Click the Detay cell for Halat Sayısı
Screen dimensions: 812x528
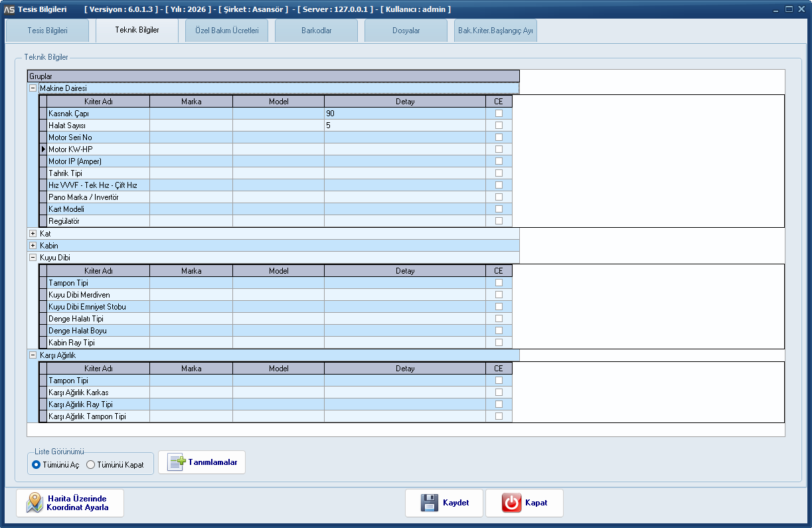pos(404,126)
